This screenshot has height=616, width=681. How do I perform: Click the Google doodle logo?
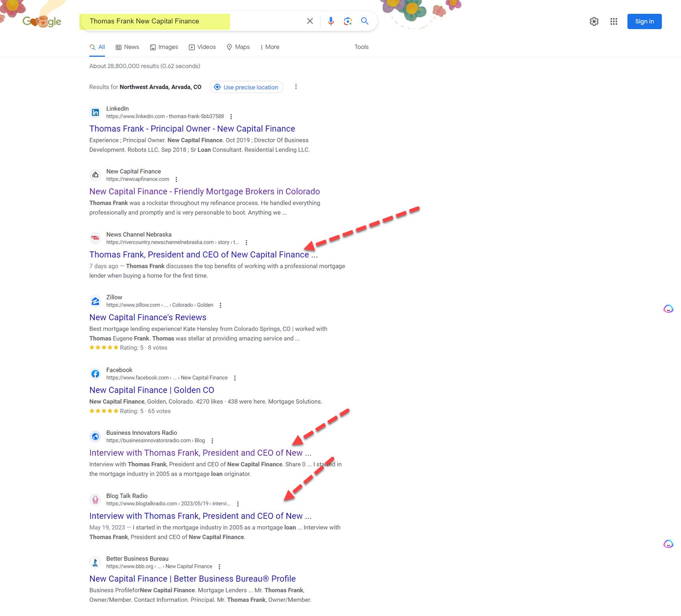click(x=42, y=21)
